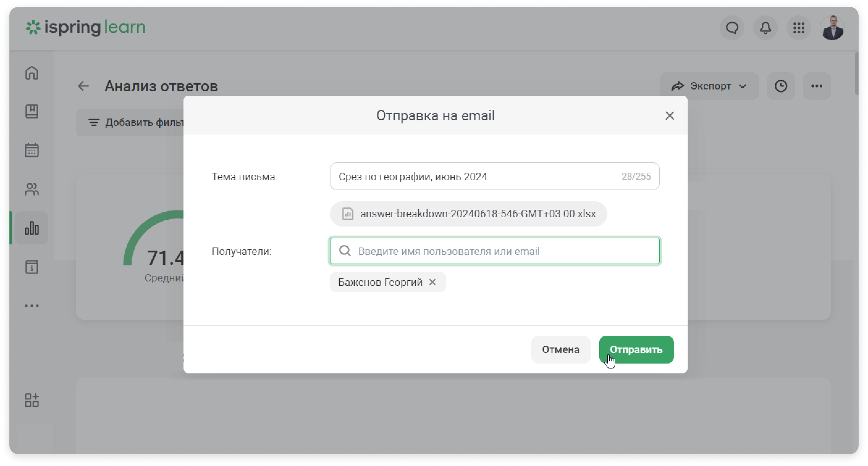The image size is (868, 466).
Task: Open the notifications bell
Action: tap(765, 28)
